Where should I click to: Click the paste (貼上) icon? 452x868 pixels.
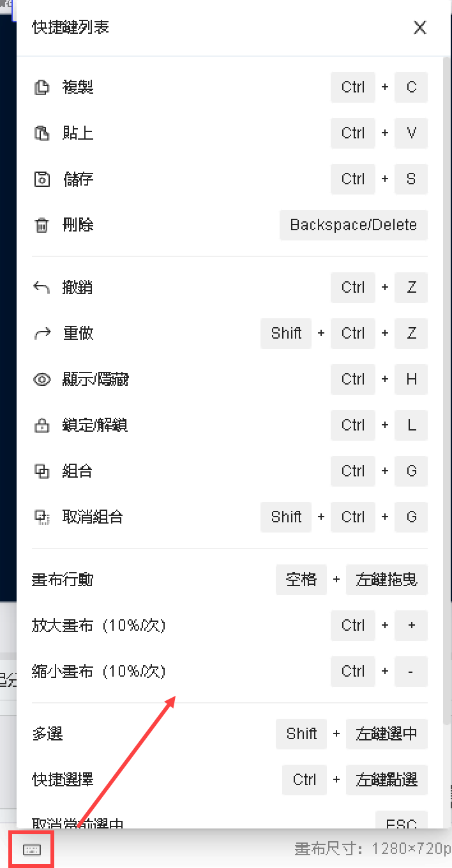[41, 133]
